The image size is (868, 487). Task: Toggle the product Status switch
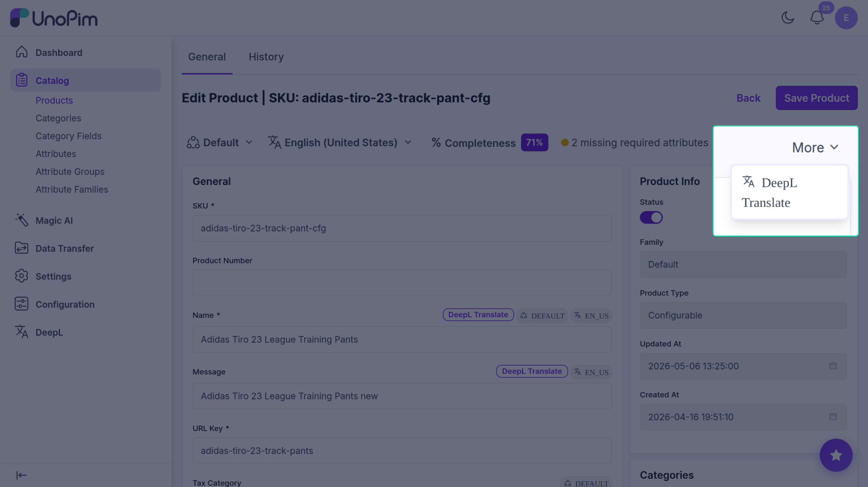pos(651,218)
